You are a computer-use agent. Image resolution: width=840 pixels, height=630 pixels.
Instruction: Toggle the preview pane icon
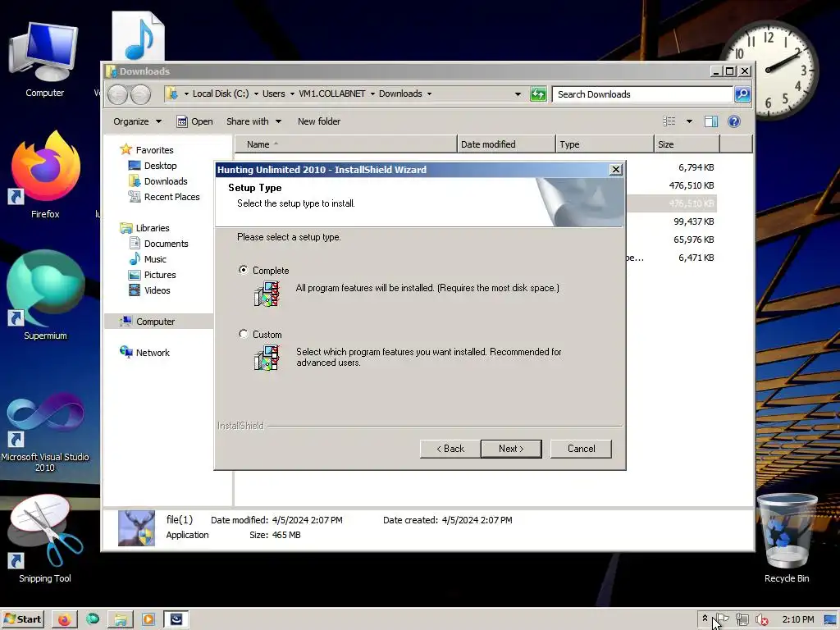click(x=711, y=121)
